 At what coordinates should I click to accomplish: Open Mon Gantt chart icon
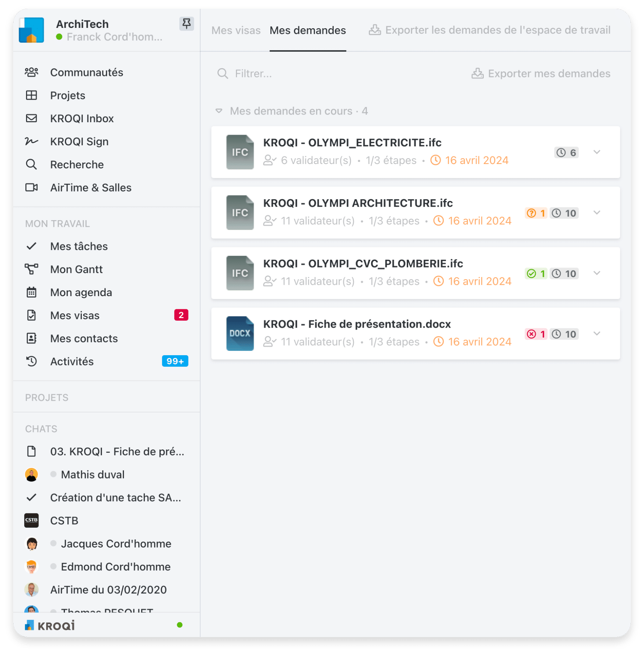pos(32,269)
